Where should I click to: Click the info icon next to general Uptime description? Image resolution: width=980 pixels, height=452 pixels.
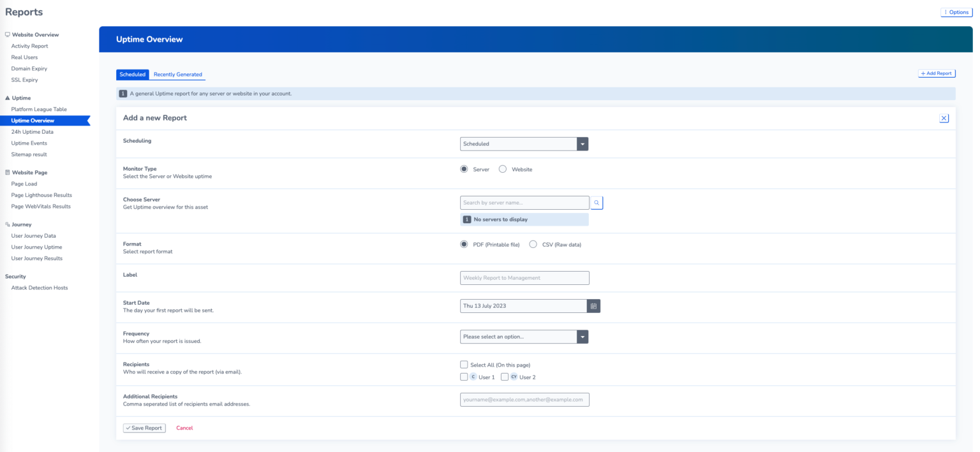point(122,93)
